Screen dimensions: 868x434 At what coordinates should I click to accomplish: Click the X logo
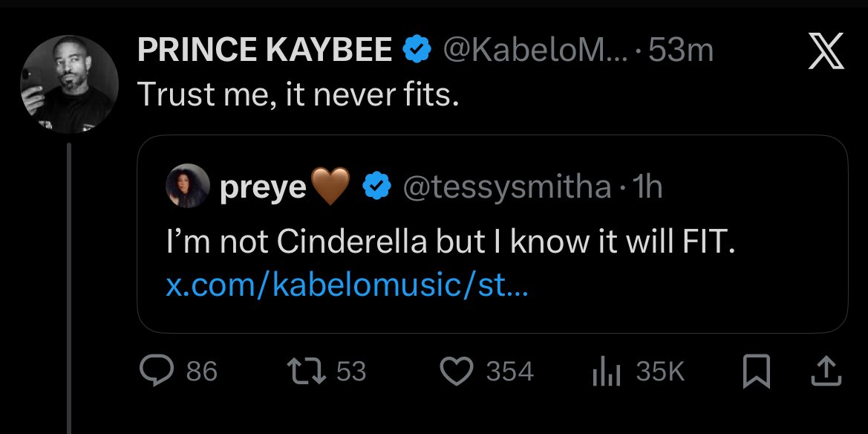824,53
